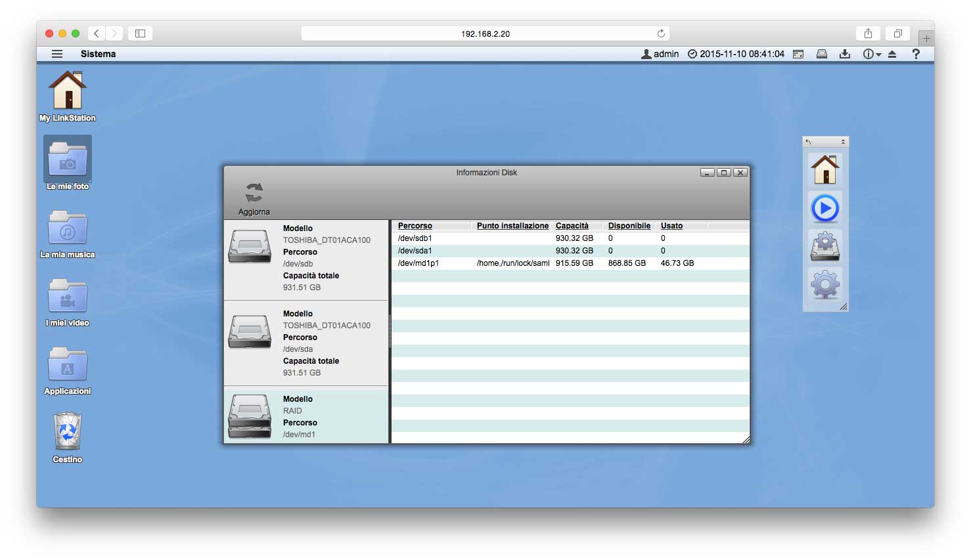Click the Aggiorna refresh icon
Viewport: 971px width, 560px height.
[254, 192]
